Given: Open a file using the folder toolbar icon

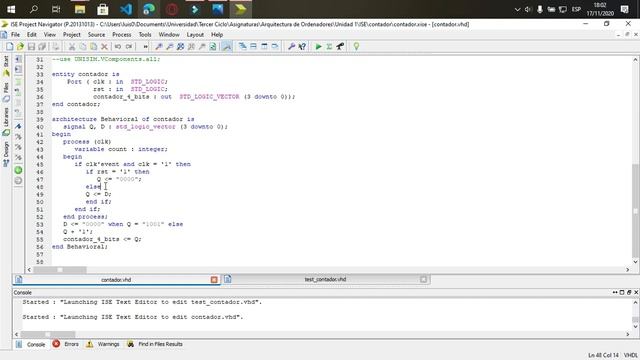Looking at the screenshot, I should (20, 47).
